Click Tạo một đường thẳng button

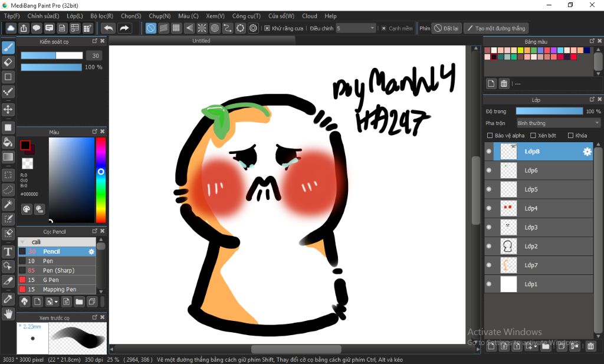point(496,28)
